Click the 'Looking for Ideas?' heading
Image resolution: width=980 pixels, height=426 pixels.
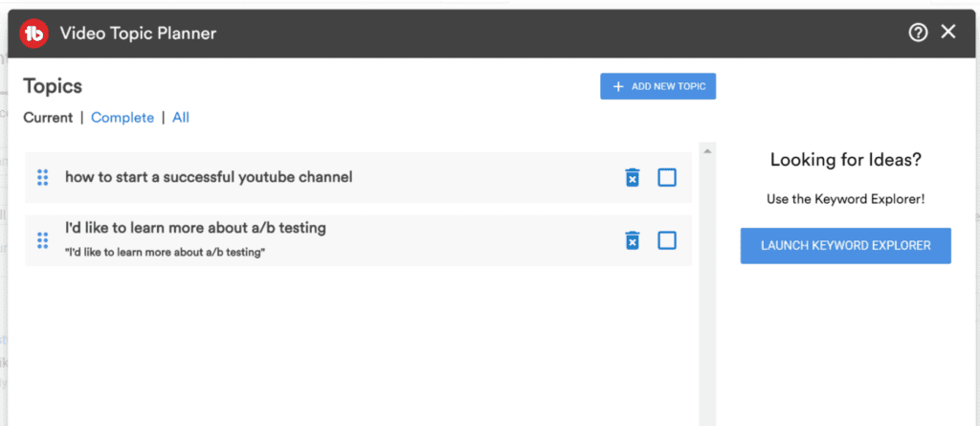(845, 160)
